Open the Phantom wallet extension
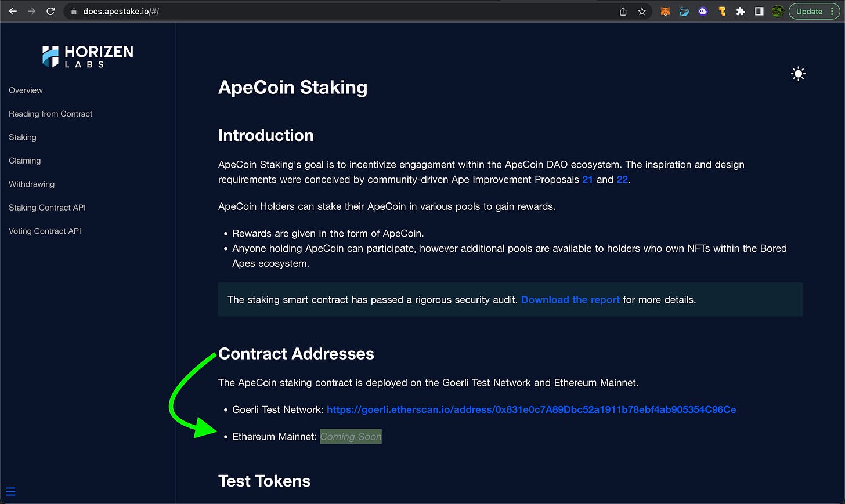845x504 pixels. 703,11
